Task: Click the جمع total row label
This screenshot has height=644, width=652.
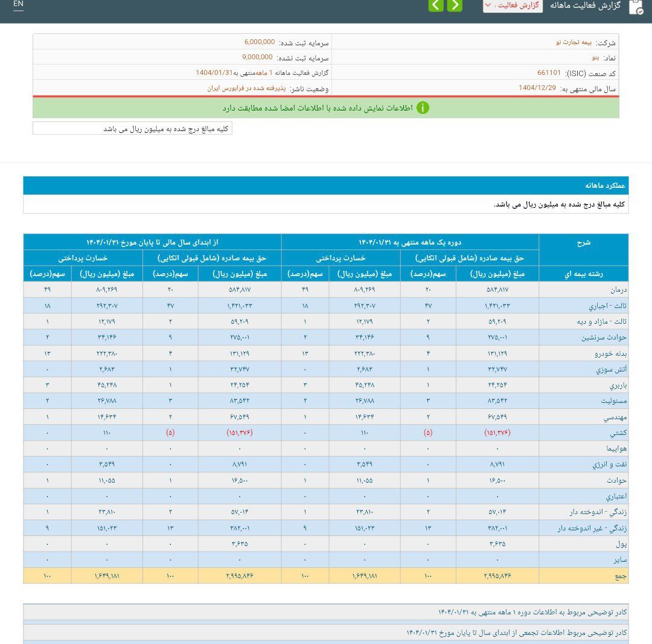Action: click(621, 576)
